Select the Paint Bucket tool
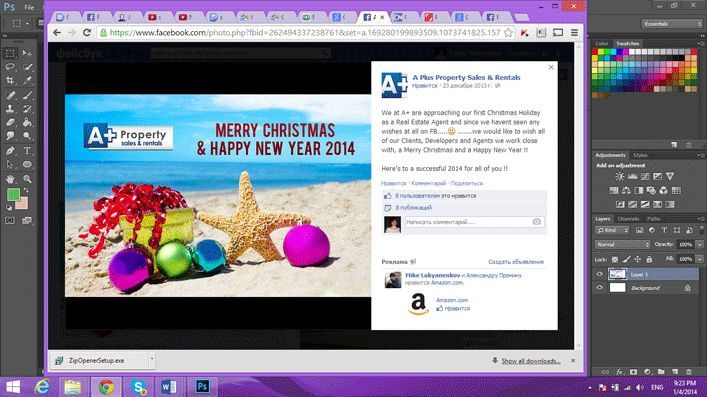This screenshot has height=397, width=707. click(28, 122)
